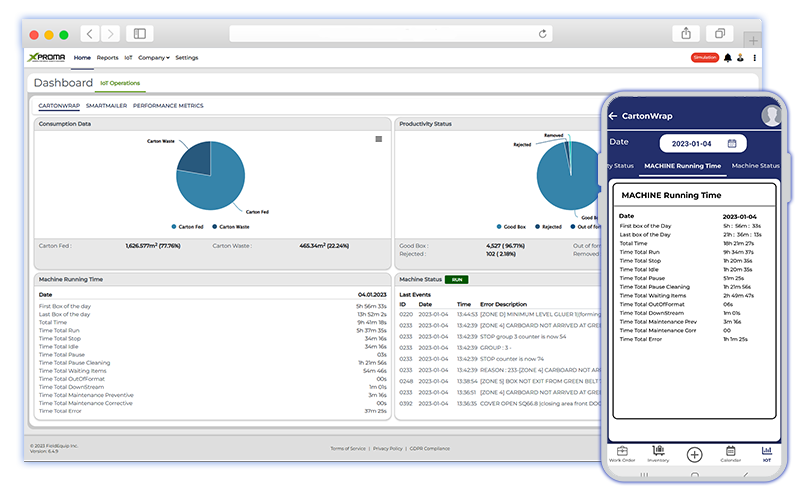The width and height of the screenshot is (800, 500).
Task: Go forward with the browser forward arrow
Action: point(110,34)
